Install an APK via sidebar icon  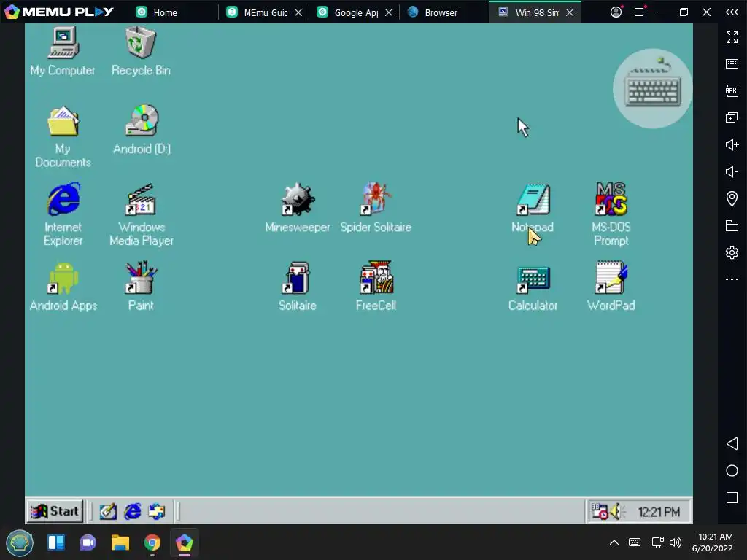click(732, 90)
